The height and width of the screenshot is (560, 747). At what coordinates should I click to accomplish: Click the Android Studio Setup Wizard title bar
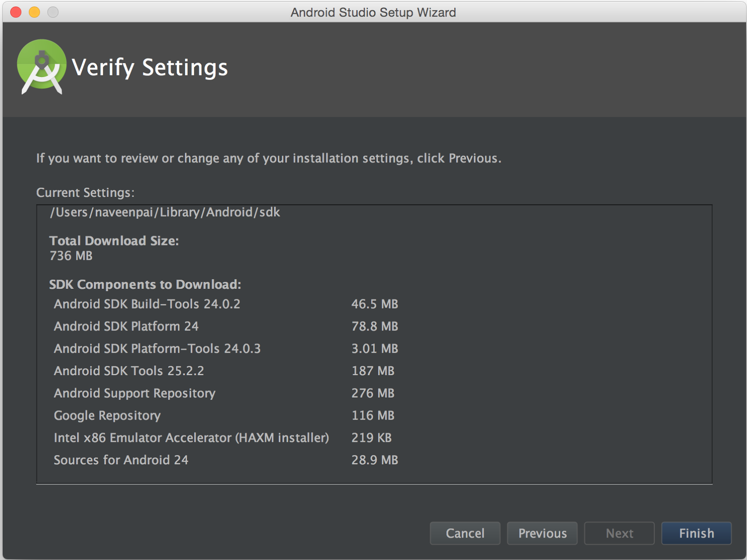(x=373, y=13)
